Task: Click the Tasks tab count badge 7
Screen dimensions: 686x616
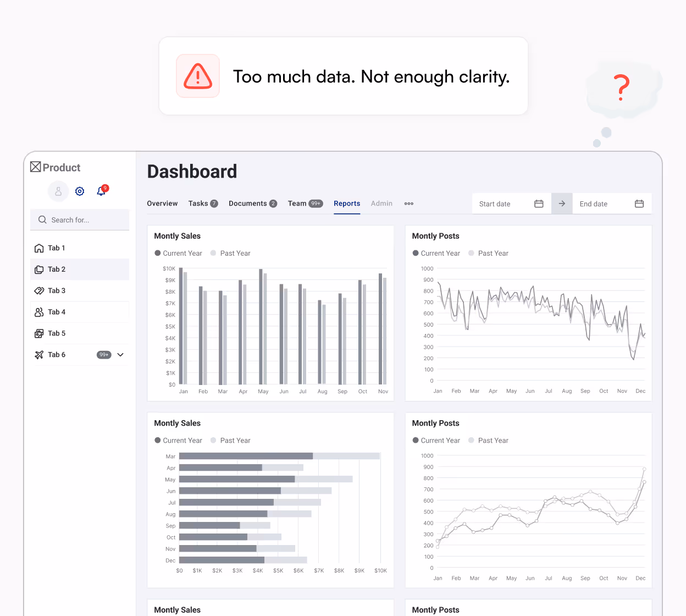Action: pos(214,204)
